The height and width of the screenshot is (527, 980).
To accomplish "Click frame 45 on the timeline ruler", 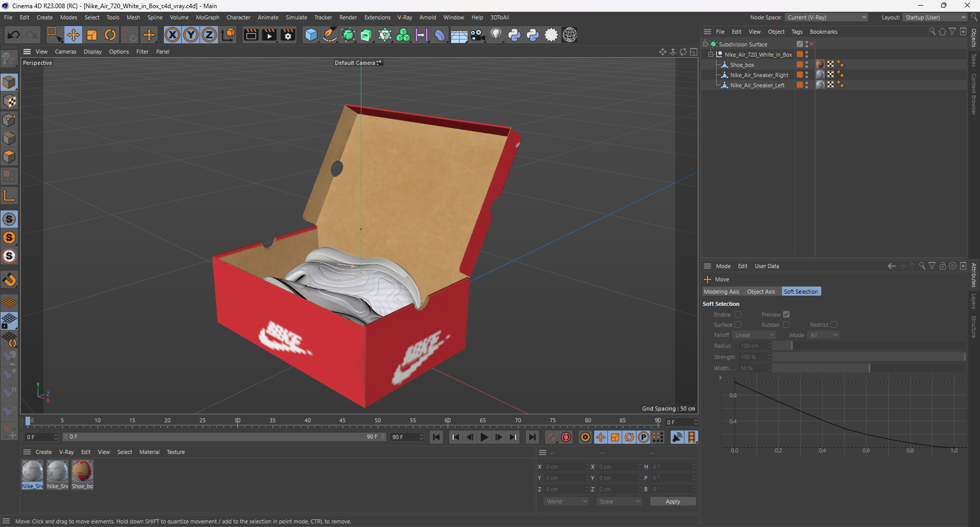I will [x=342, y=421].
